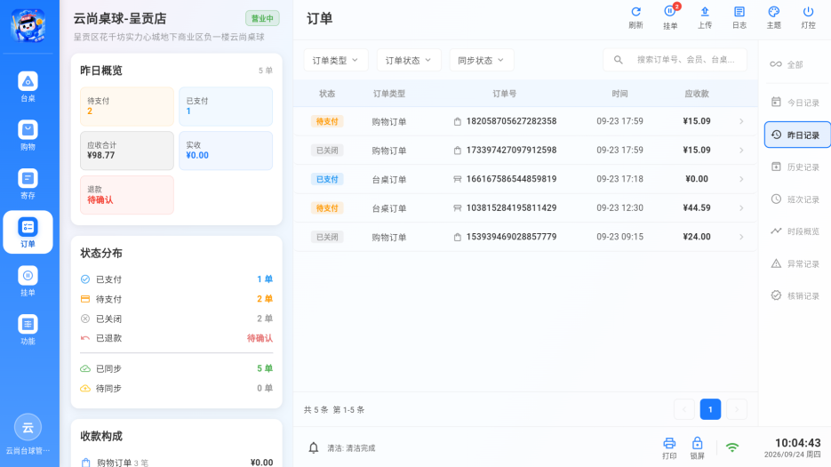Click the 待支付 2 单 status row
This screenshot has height=467, width=831.
tap(176, 299)
